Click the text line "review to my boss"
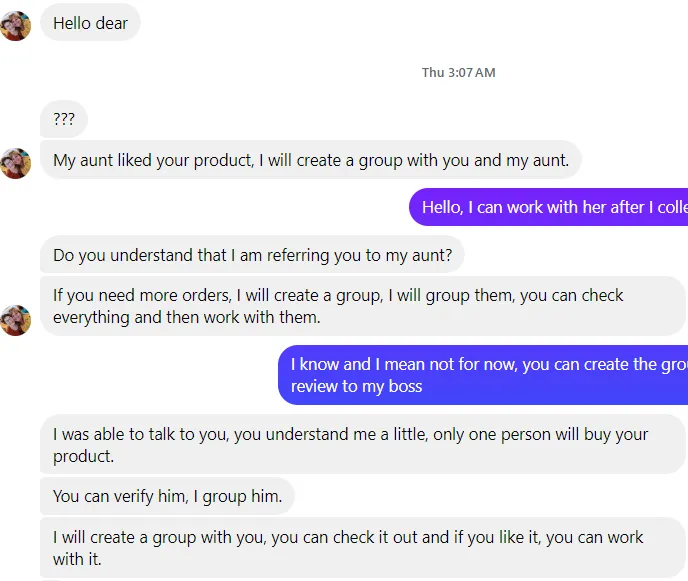The width and height of the screenshot is (688, 581). (356, 386)
